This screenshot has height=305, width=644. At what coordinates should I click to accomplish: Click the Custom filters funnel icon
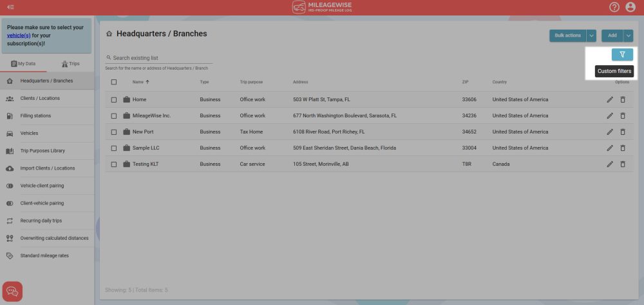[x=621, y=55]
